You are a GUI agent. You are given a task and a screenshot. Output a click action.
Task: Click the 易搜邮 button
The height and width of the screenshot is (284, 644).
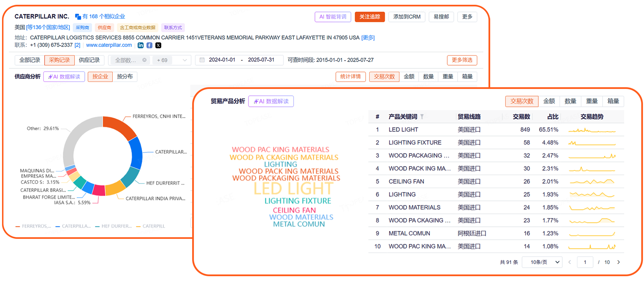[x=441, y=17]
